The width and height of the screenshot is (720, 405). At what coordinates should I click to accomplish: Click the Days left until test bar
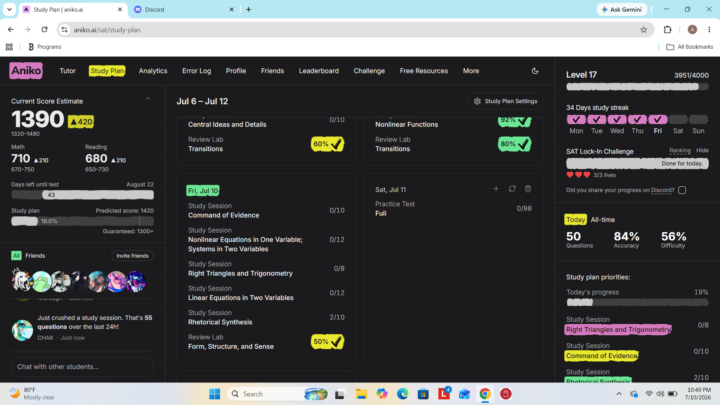click(x=83, y=195)
